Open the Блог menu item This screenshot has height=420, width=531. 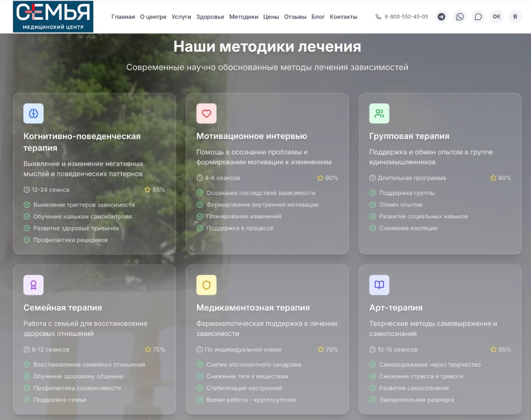click(x=318, y=17)
